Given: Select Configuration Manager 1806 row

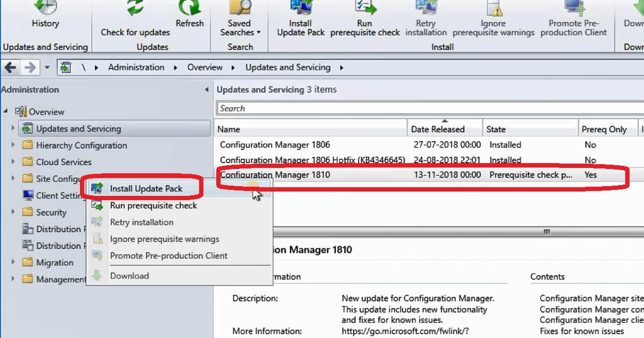Looking at the screenshot, I should click(x=429, y=145).
